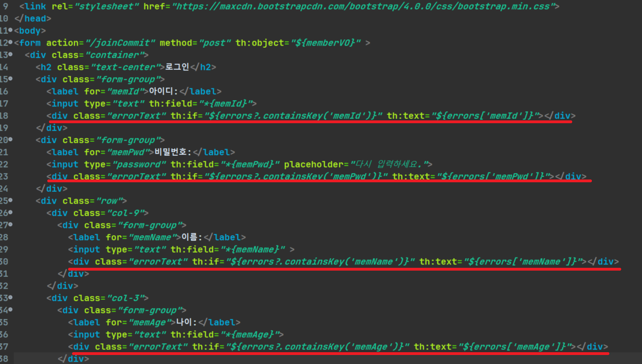Click the "*{memId}" th:field value
The image size is (642, 364).
pyautogui.click(x=225, y=104)
